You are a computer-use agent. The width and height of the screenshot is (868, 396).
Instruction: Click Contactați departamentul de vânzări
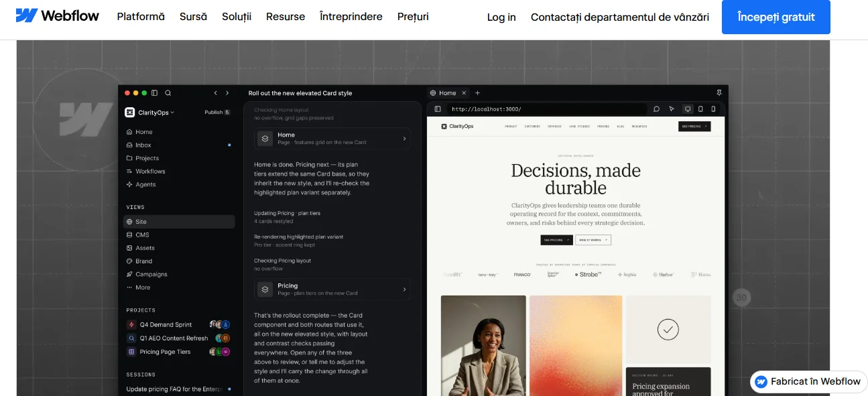(x=620, y=17)
